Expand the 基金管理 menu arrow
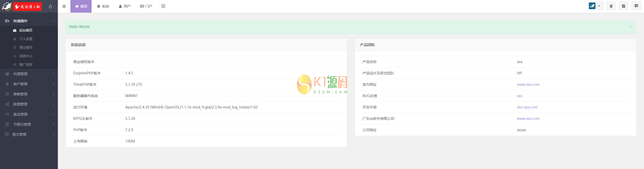This screenshot has width=644, height=169. coord(53,114)
